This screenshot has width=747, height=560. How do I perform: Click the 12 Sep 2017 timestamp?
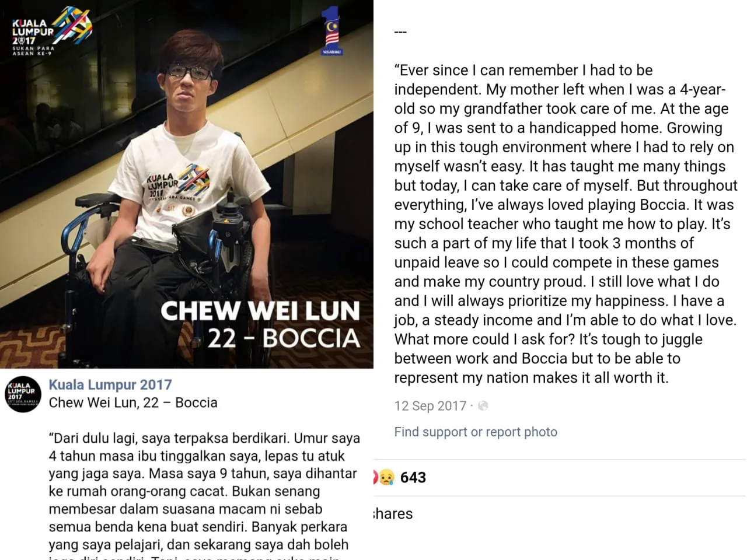coord(430,406)
